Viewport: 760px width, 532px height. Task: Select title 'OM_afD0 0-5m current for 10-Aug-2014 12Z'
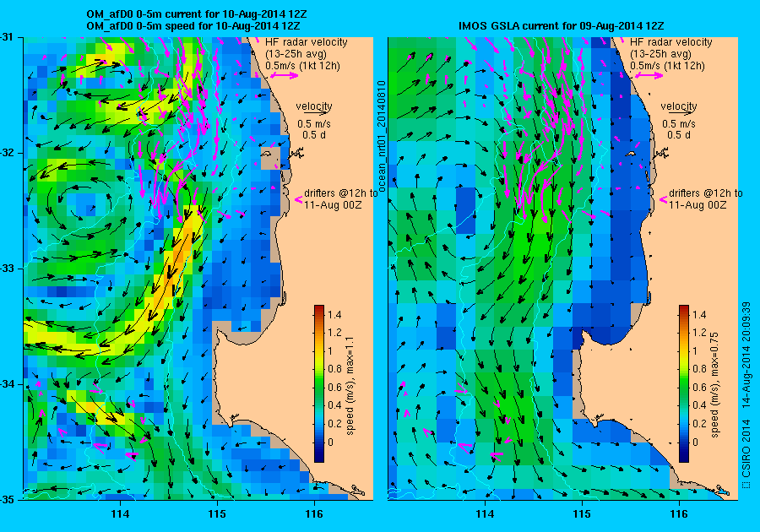[x=196, y=14]
